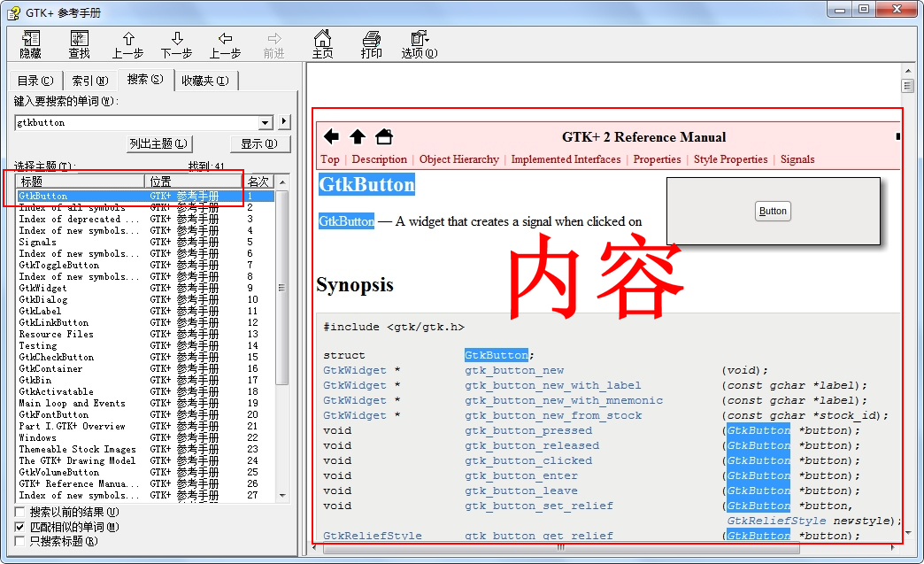Screen dimensions: 924x564
Task: Select the GtkButton result row
Action: [145, 196]
